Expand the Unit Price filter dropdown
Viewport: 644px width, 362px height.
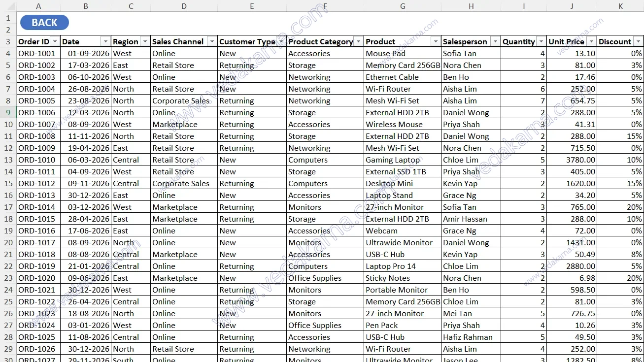click(591, 42)
